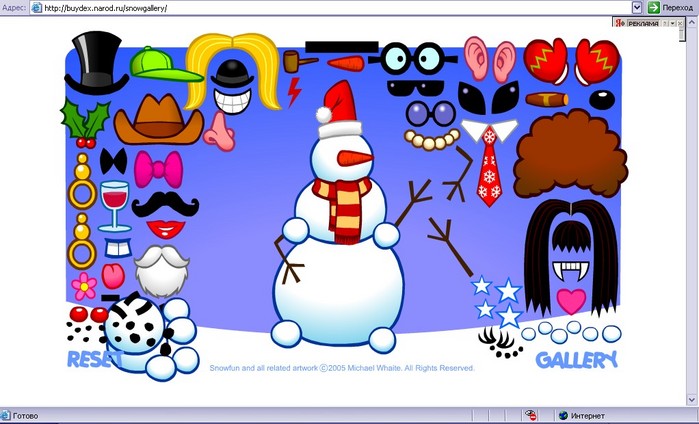This screenshot has width=699, height=424.
Task: Select the loose carrot nose
Action: (346, 64)
